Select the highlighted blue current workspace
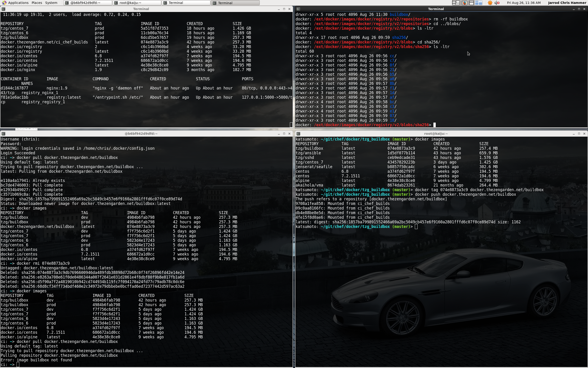 [x=478, y=3]
